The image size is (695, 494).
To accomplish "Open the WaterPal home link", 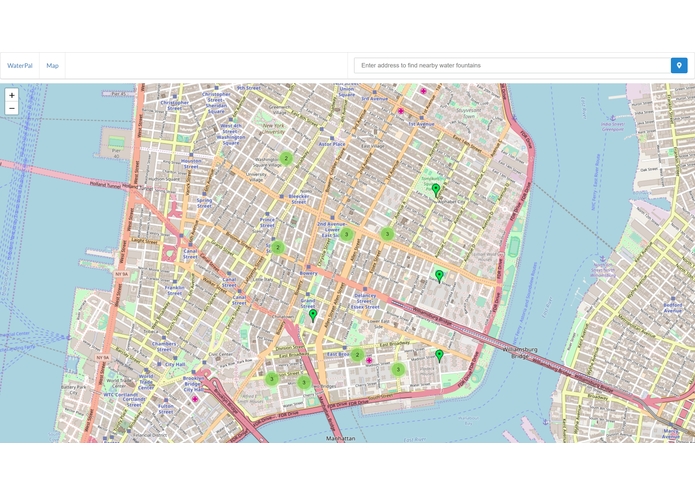I will point(20,66).
